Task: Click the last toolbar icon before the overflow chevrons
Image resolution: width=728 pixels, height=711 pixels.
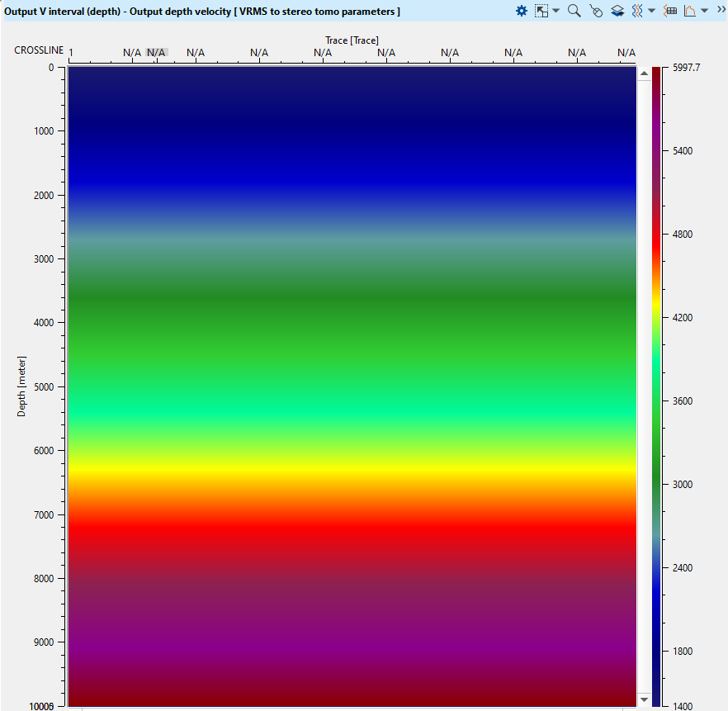Action: click(690, 11)
